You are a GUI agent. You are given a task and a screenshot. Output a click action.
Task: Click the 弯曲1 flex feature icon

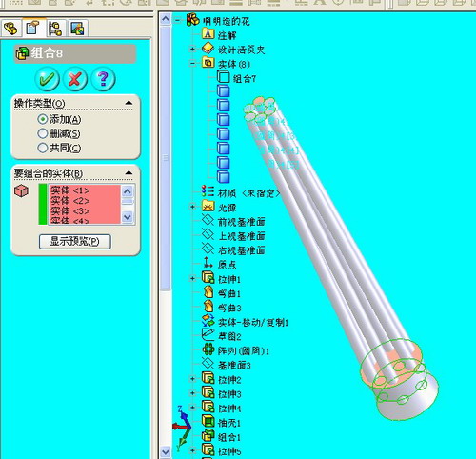tap(208, 292)
